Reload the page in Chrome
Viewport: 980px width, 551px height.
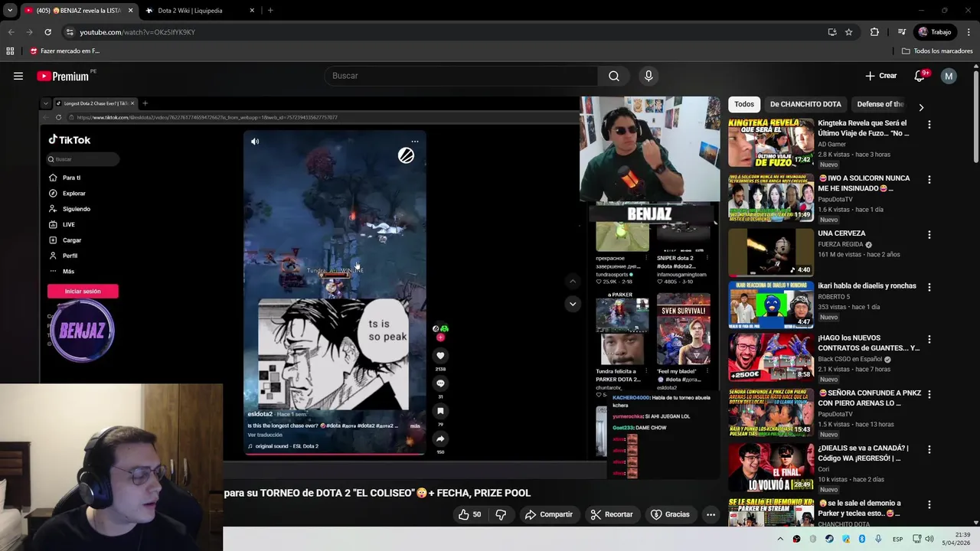47,32
